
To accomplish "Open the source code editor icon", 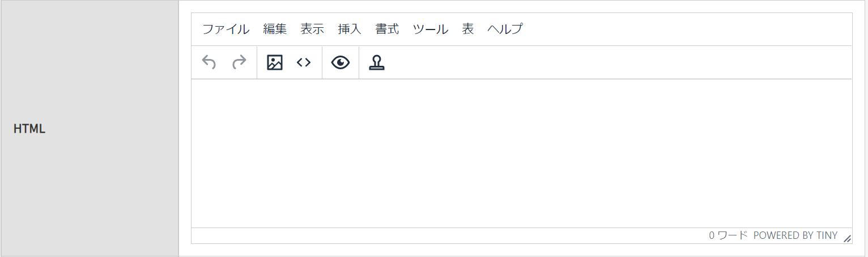I will [304, 62].
